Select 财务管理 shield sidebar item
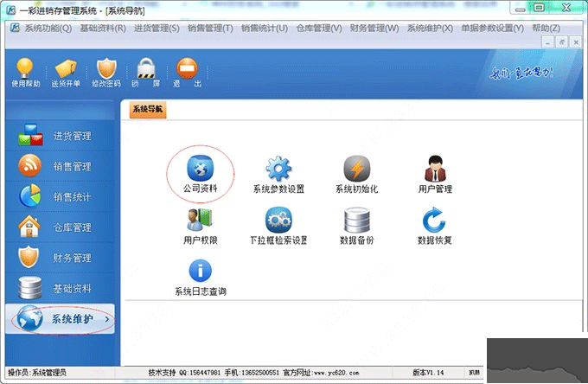The image size is (588, 384). coord(60,258)
